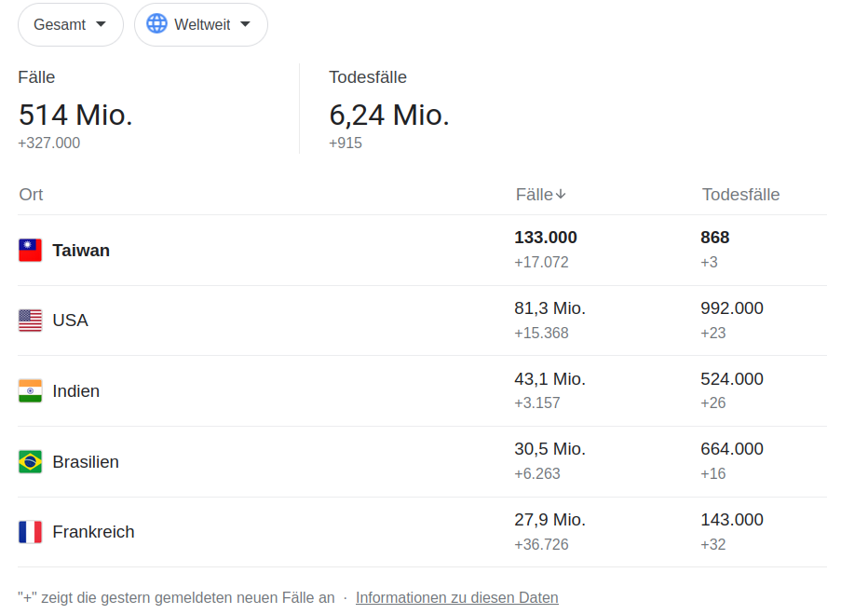Click the Brasilien country name

pos(86,462)
